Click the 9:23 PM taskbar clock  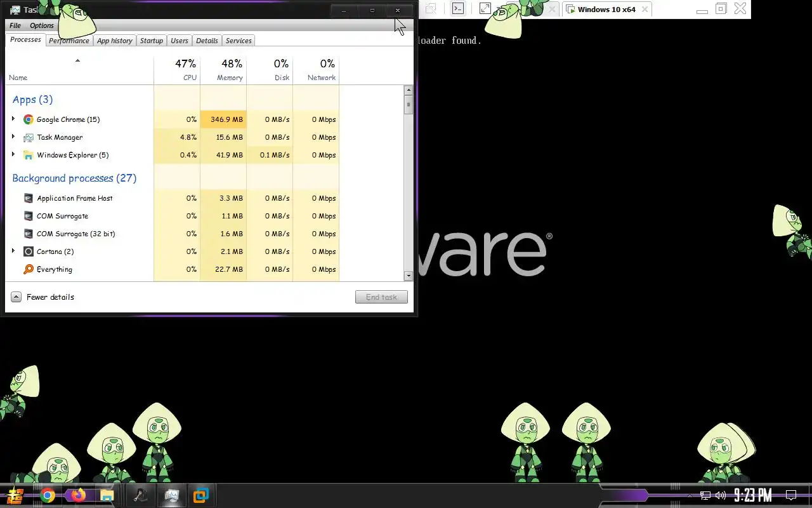pyautogui.click(x=753, y=495)
